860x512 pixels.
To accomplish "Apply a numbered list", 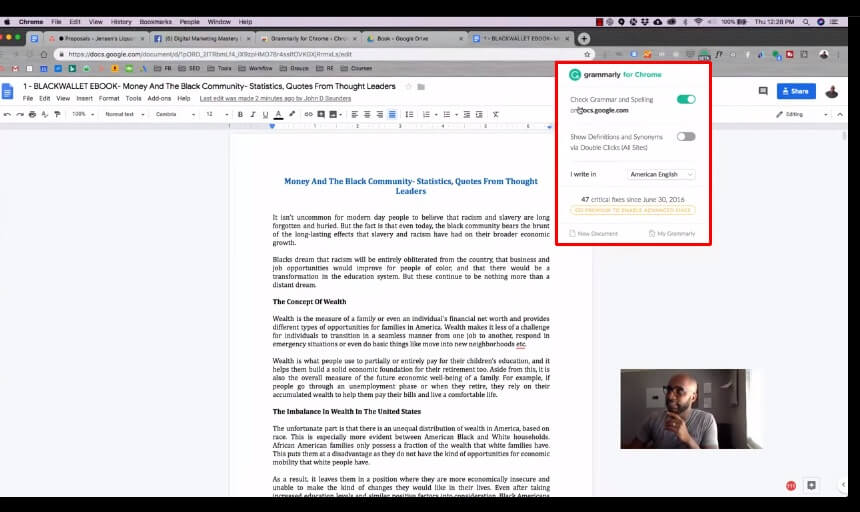I will click(x=426, y=115).
